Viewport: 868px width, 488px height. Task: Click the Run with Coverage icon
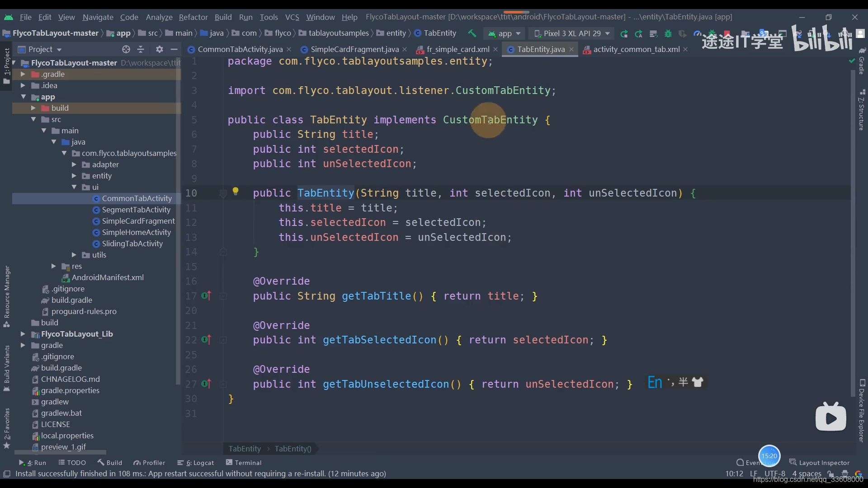pos(683,33)
